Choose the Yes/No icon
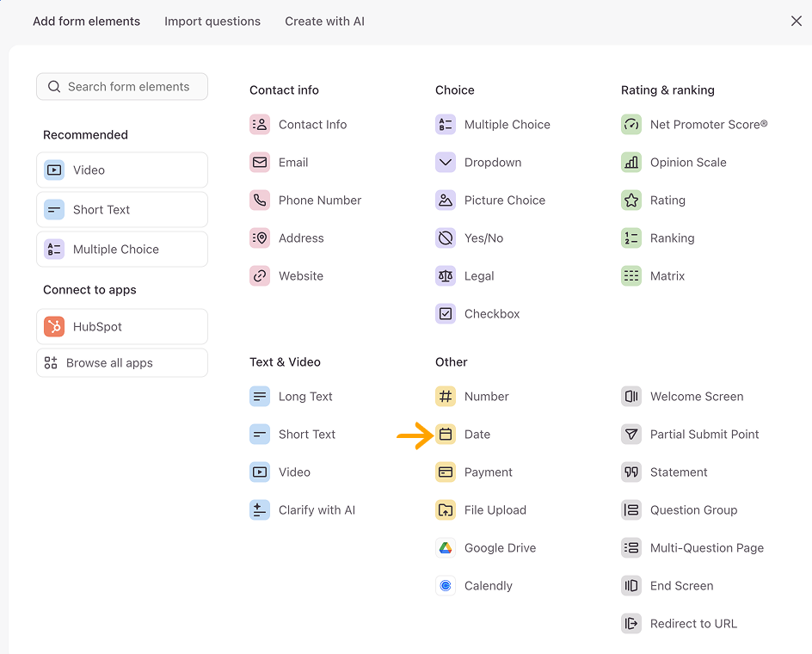 click(446, 238)
